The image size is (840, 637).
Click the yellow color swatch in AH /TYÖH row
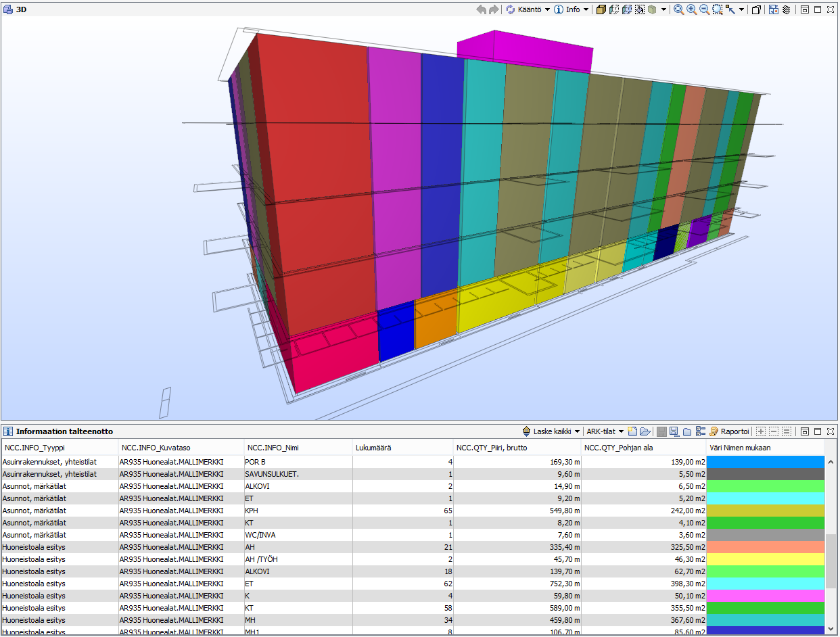(x=766, y=559)
